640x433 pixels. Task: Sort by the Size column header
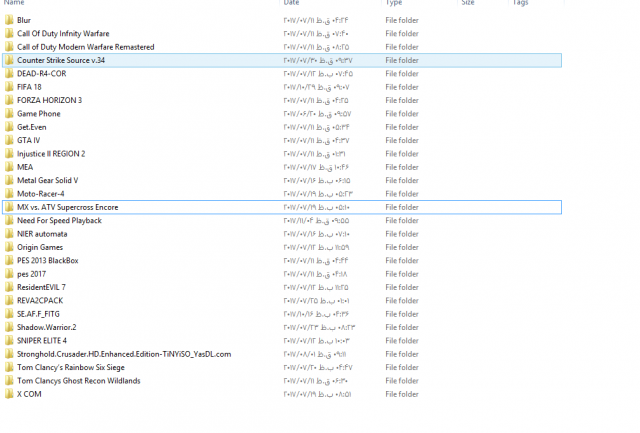[468, 2]
